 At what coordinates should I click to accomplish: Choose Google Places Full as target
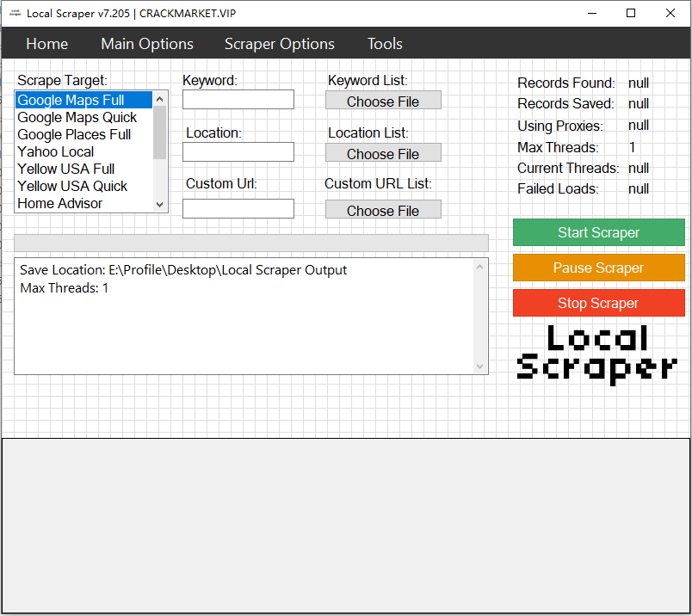[x=83, y=134]
